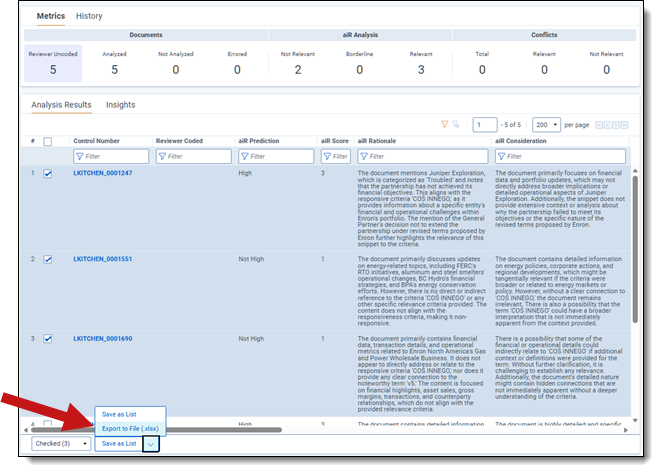Click the page number input field
The height and width of the screenshot is (465, 653).
[x=485, y=125]
